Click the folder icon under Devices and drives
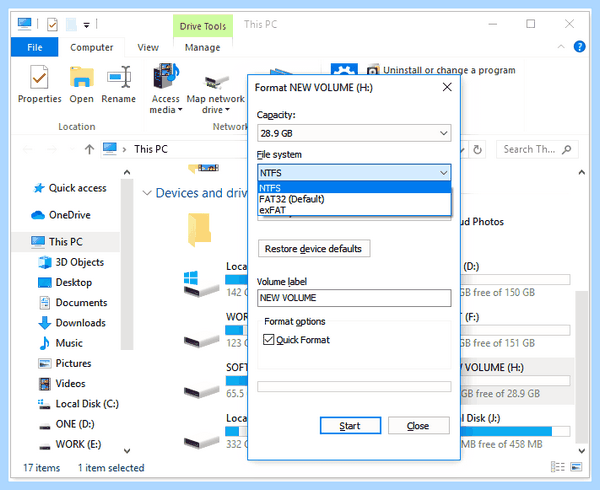This screenshot has height=490, width=600. pyautogui.click(x=199, y=230)
